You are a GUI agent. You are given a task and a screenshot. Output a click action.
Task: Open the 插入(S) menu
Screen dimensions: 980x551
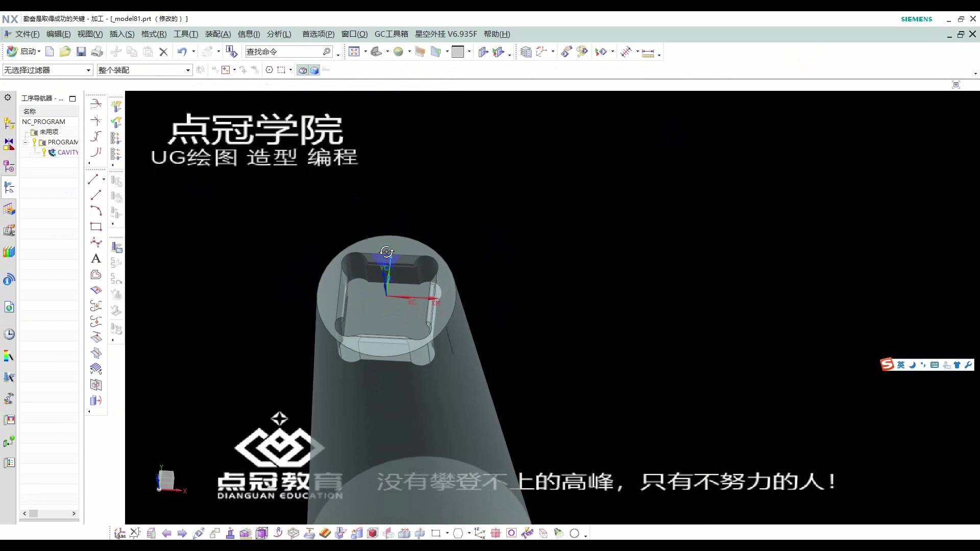click(122, 34)
